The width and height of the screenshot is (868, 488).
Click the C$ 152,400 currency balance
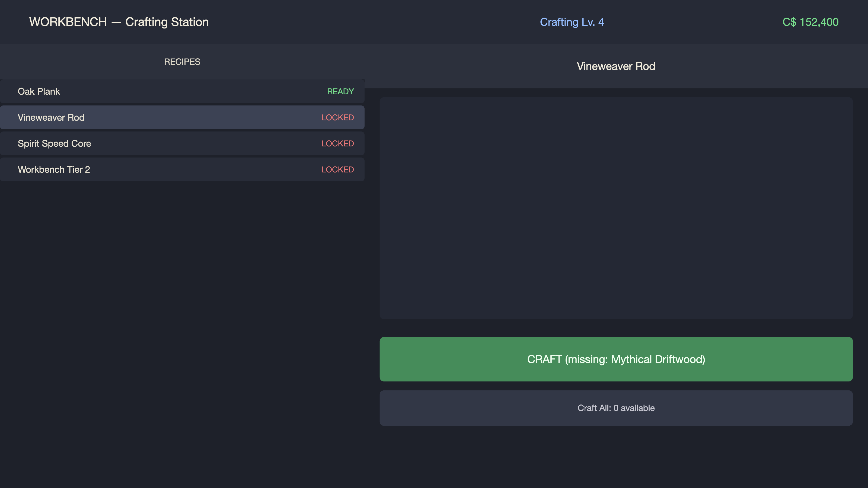[810, 22]
